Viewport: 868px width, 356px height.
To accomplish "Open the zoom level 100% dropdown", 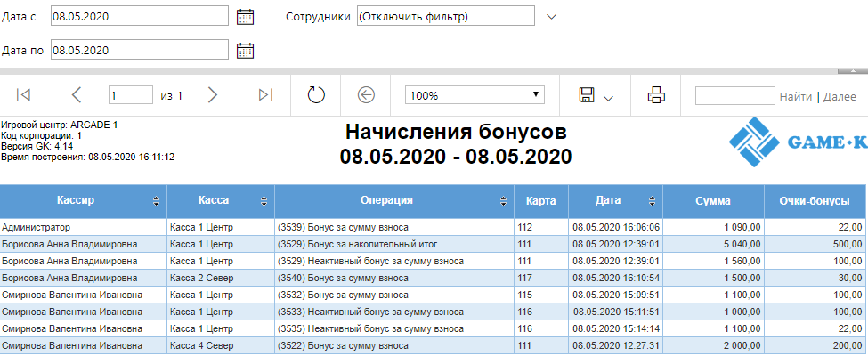I will click(x=475, y=95).
